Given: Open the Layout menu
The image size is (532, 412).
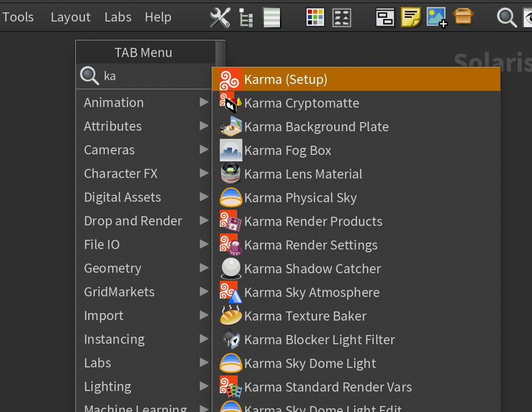Looking at the screenshot, I should pyautogui.click(x=70, y=17).
